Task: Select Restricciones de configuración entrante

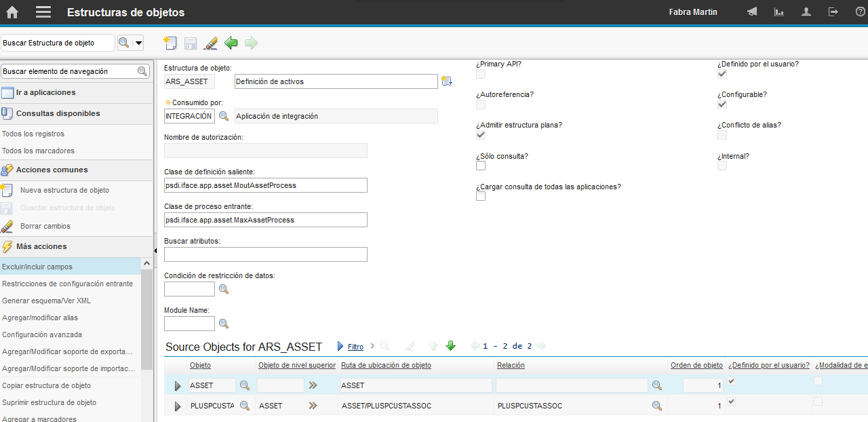Action: tap(67, 284)
